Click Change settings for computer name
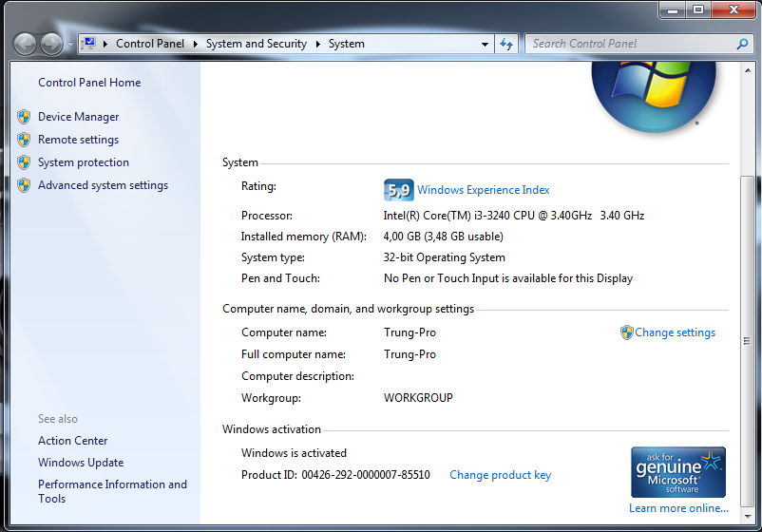This screenshot has height=532, width=762. 675,332
